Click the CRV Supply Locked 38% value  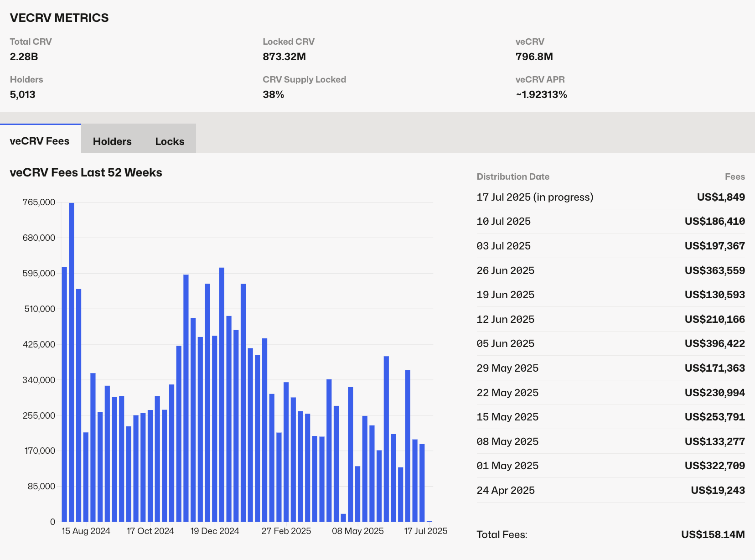pyautogui.click(x=273, y=94)
